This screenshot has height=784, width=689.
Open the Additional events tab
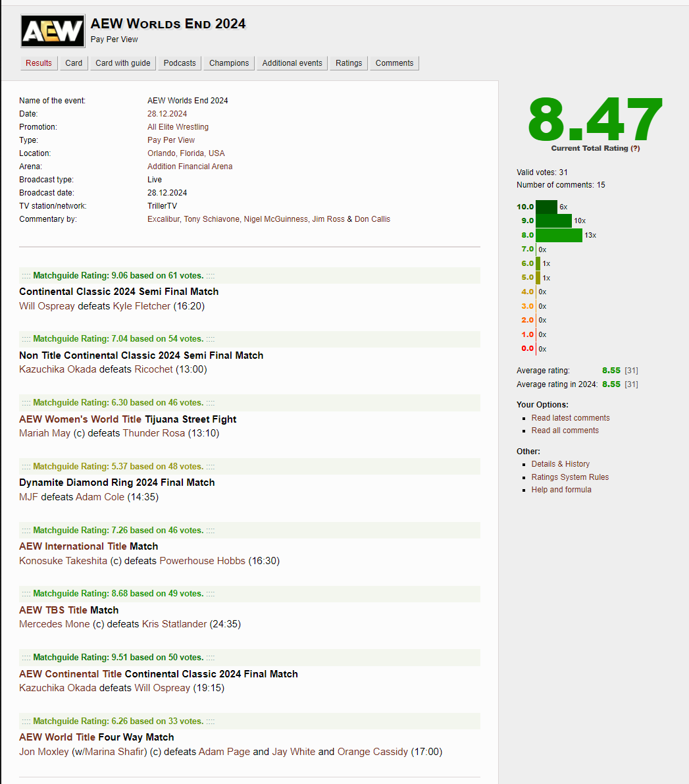point(292,63)
